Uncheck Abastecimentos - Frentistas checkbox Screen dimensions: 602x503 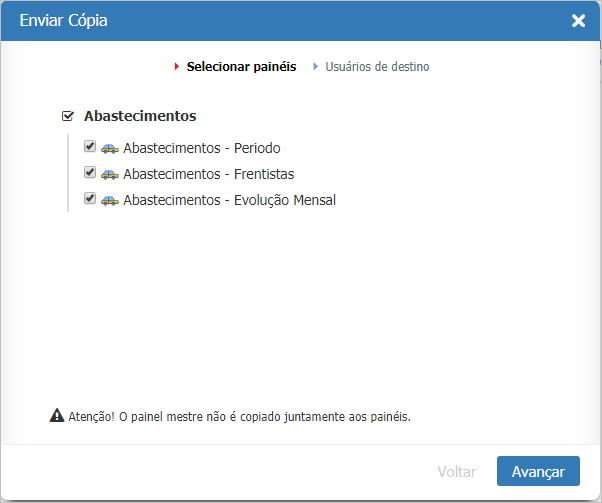coord(90,172)
